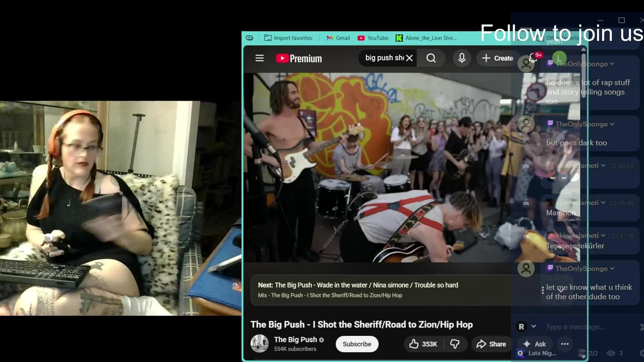
Task: Click the Ask button
Action: [534, 344]
